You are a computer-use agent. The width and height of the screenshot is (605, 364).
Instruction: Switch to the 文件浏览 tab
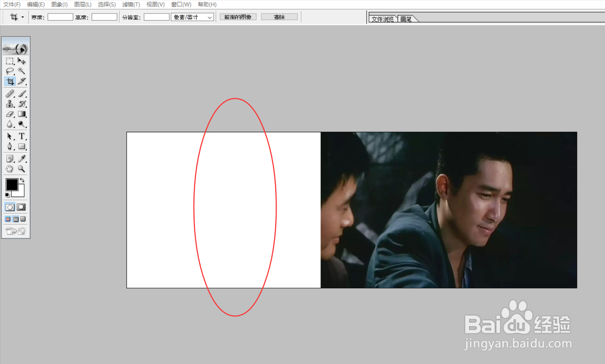383,19
